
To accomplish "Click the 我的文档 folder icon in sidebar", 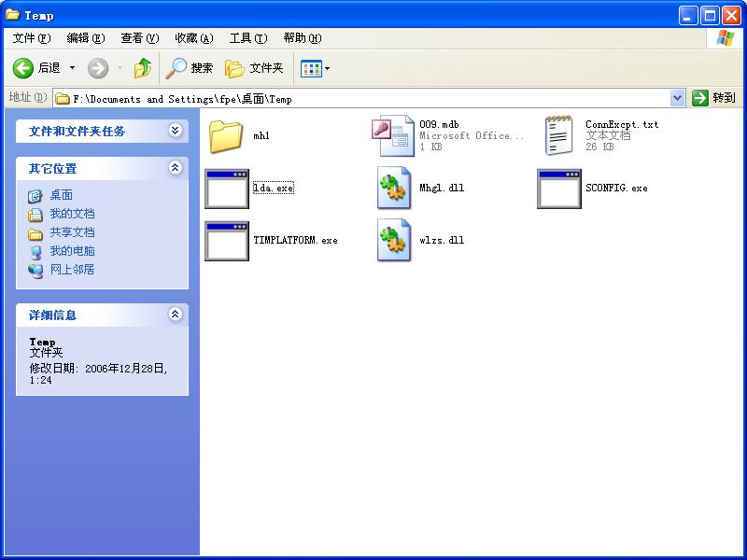I will point(35,215).
